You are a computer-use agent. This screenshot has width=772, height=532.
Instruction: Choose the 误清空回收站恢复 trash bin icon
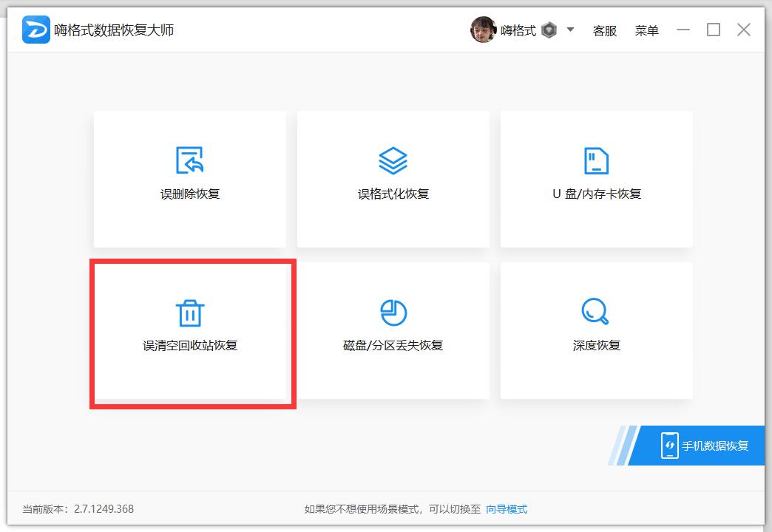tap(190, 313)
